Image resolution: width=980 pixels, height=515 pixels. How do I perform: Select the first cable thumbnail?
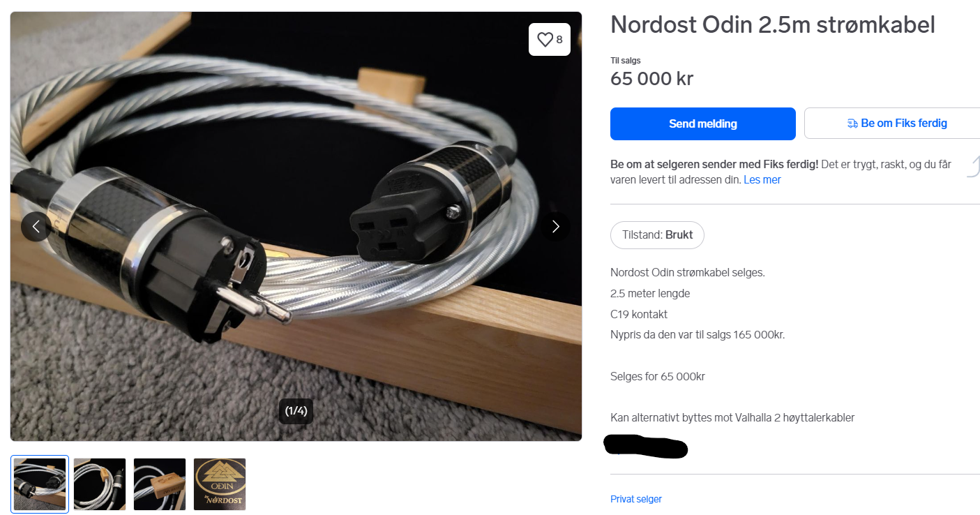tap(40, 484)
